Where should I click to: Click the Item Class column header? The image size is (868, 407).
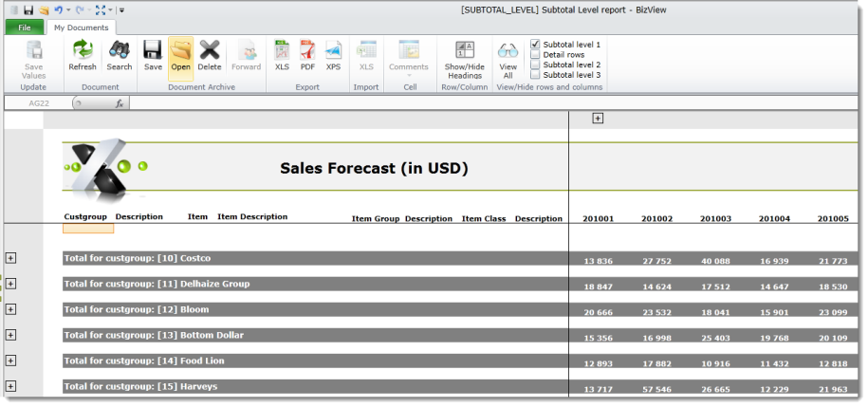[484, 219]
